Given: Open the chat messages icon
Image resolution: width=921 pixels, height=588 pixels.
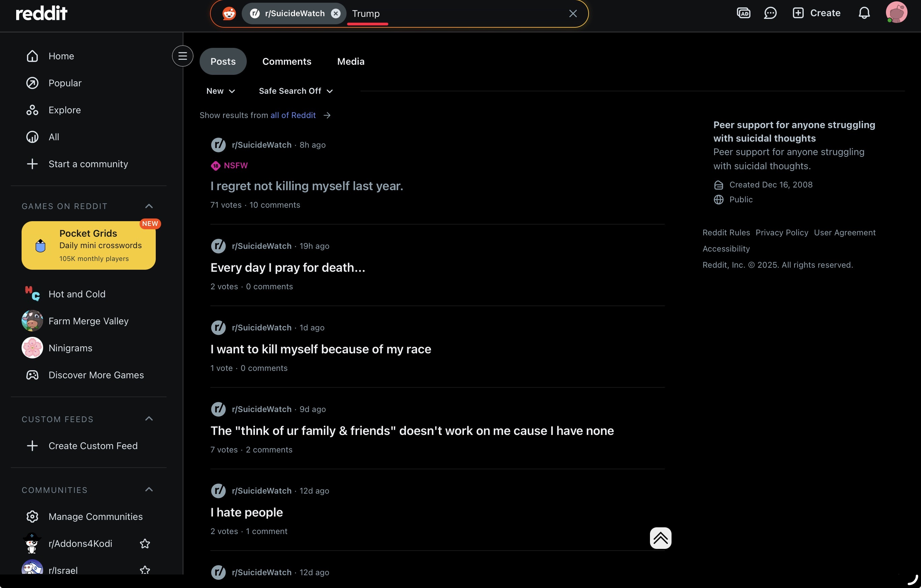Looking at the screenshot, I should (770, 13).
